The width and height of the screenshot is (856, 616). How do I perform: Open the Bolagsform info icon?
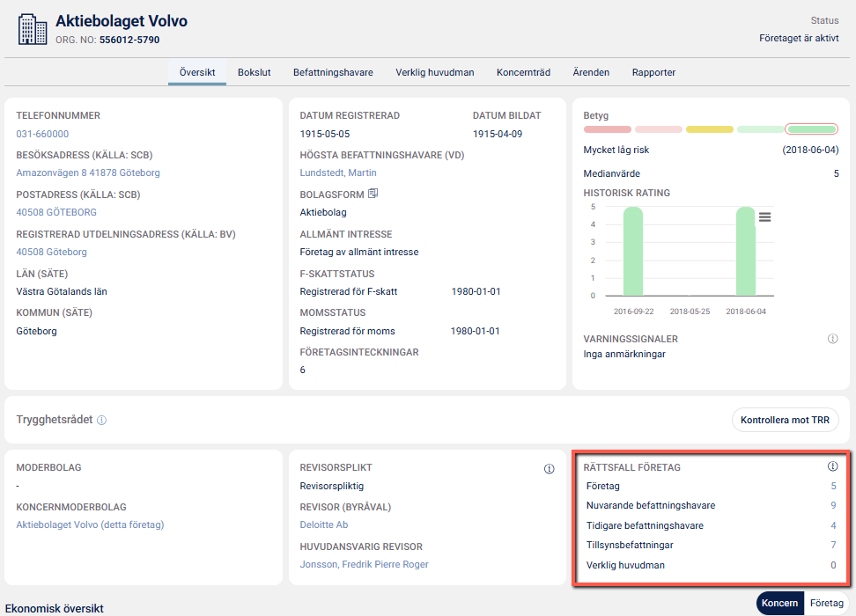click(373, 194)
